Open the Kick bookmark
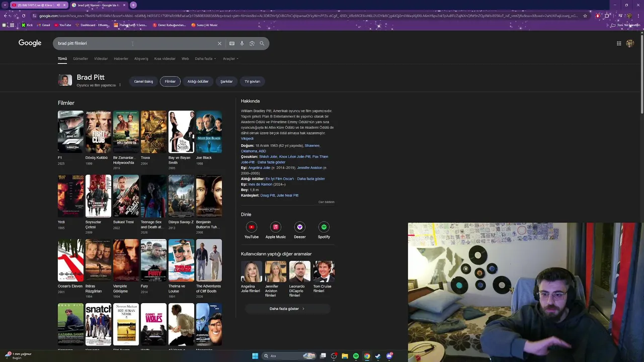Image resolution: width=644 pixels, height=362 pixels. coord(27,25)
